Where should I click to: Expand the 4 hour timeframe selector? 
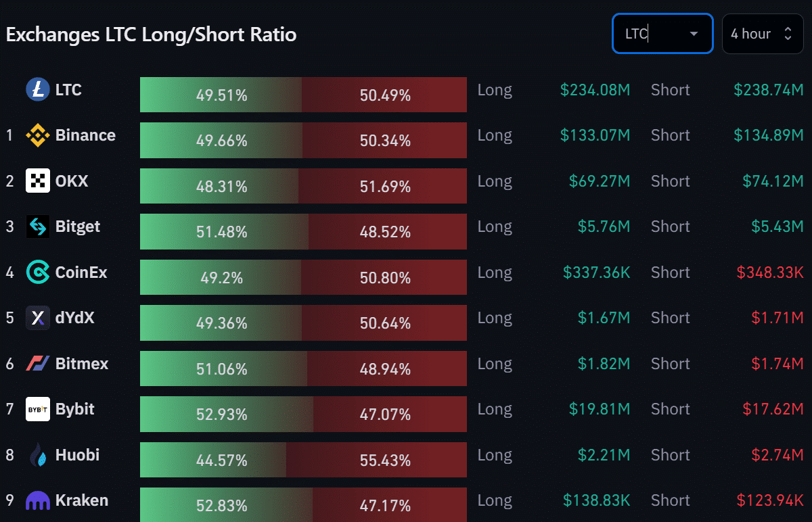(763, 33)
